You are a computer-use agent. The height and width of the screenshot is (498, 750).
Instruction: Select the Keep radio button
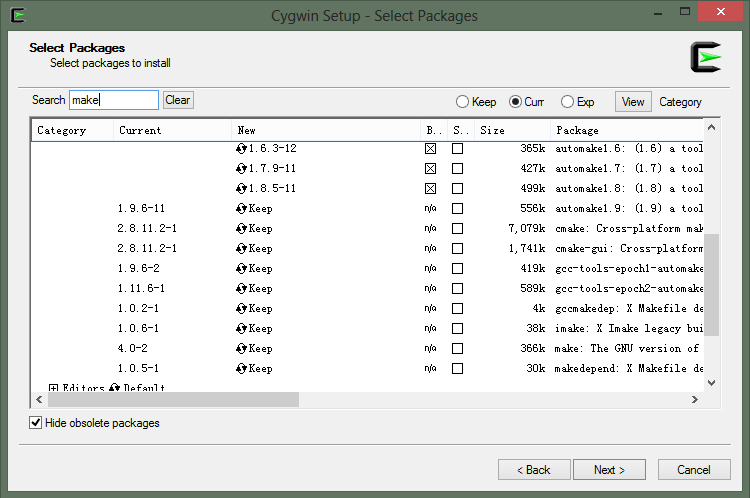(462, 101)
